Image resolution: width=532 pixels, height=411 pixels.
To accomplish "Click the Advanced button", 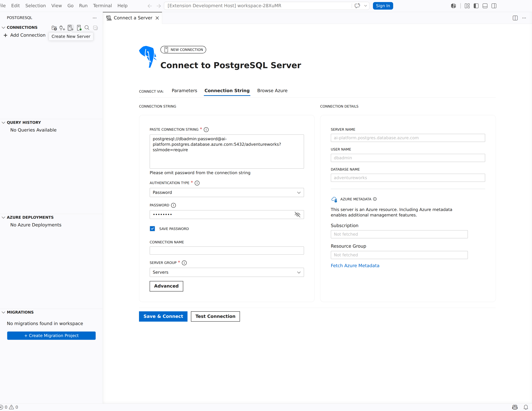I will [x=166, y=286].
